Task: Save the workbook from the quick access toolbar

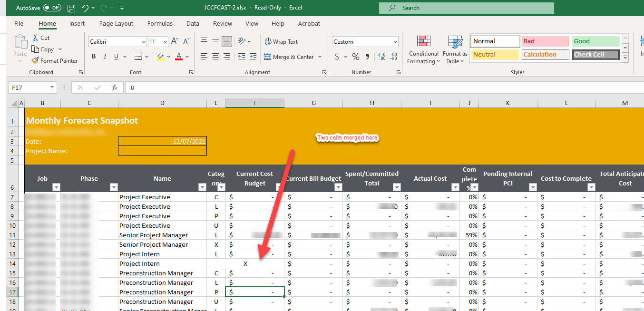Action: (71, 8)
